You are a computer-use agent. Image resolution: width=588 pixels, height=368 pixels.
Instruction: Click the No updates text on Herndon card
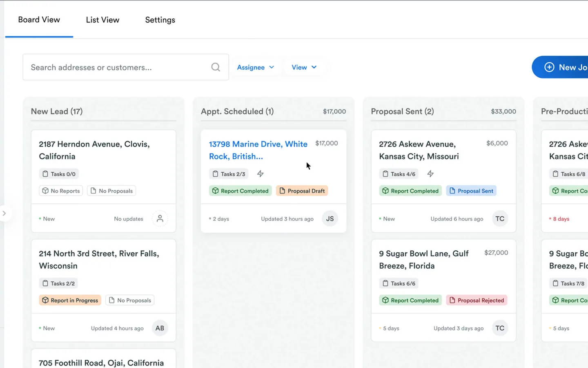(x=129, y=219)
